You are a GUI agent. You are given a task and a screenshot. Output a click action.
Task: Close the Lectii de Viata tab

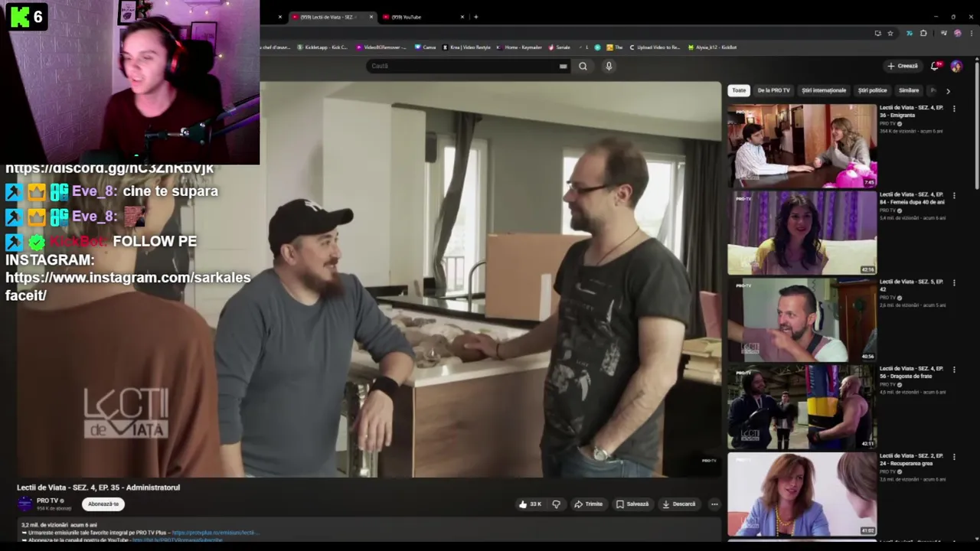tap(371, 17)
